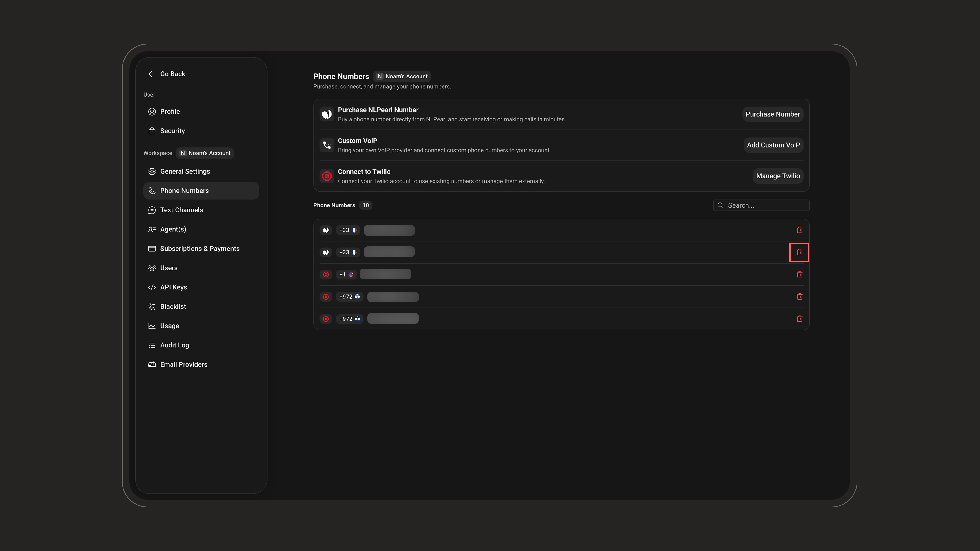Viewport: 980px width, 551px height.
Task: Delete the second +33 phone number
Action: coord(799,252)
